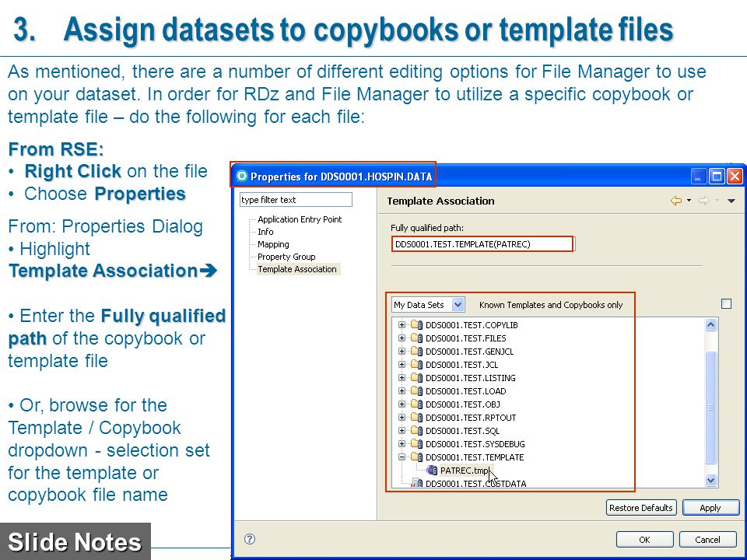Click the DDS0001.TEST.SQL folder icon
Screen dimensions: 747x560
click(417, 430)
